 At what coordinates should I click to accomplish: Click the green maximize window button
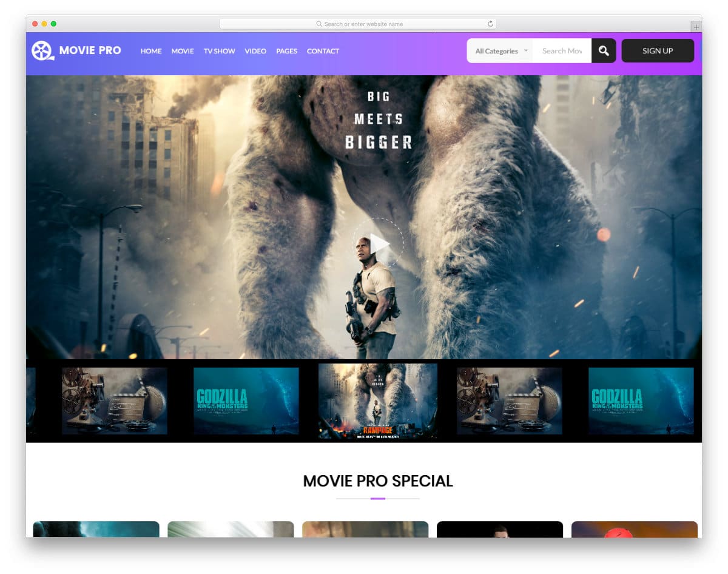(53, 24)
